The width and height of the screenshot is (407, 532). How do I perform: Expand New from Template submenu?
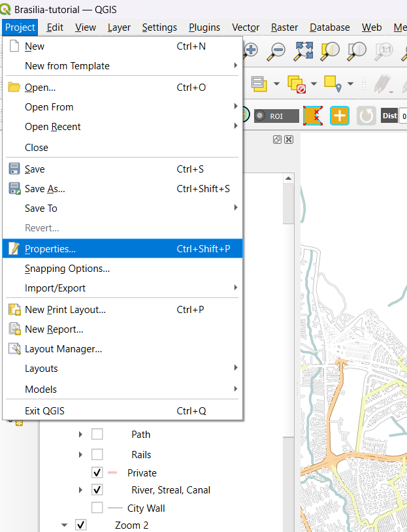coord(122,65)
